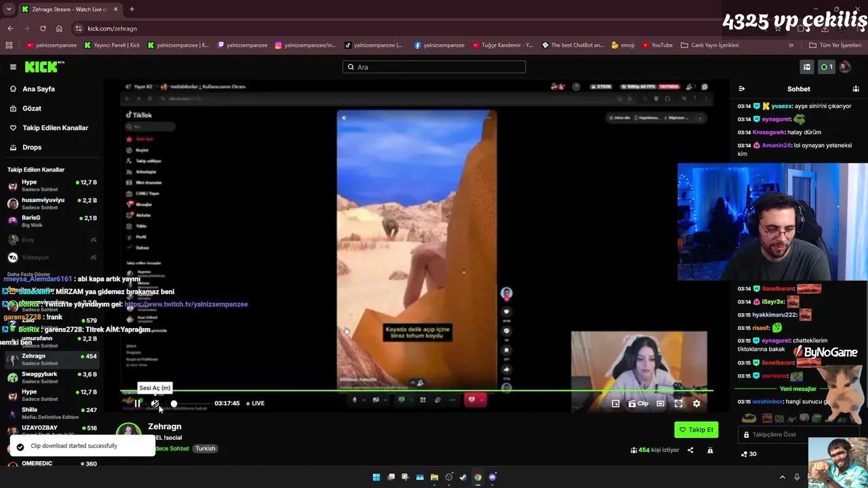Open the browser home page
Image resolution: width=868 pixels, height=488 pixels.
pyautogui.click(x=59, y=28)
